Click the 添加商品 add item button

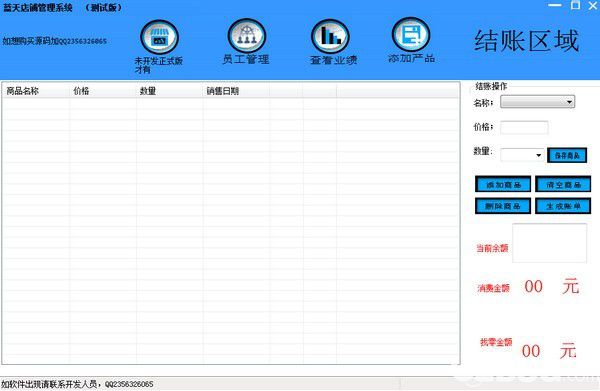503,184
